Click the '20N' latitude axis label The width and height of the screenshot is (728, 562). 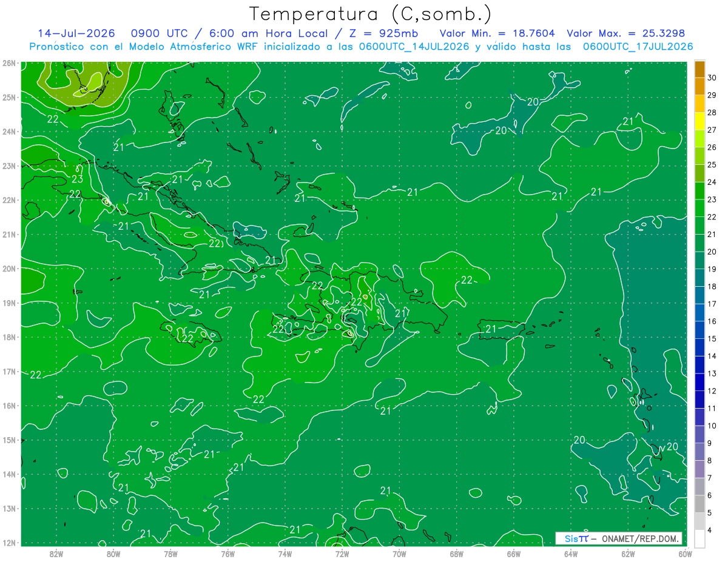tap(8, 269)
